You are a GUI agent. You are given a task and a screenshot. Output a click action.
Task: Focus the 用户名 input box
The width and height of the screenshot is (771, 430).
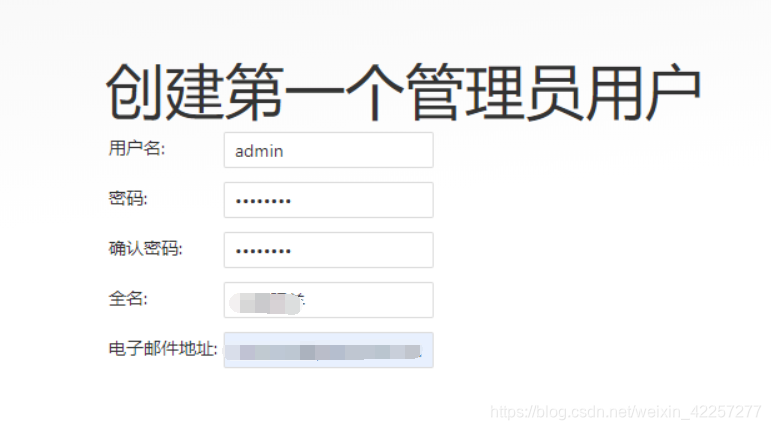pos(328,150)
